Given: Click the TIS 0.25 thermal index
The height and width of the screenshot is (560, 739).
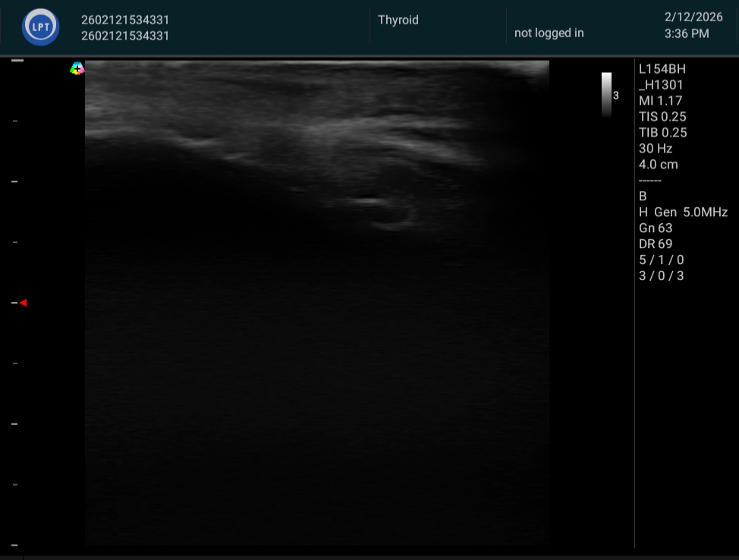Looking at the screenshot, I should pyautogui.click(x=662, y=117).
